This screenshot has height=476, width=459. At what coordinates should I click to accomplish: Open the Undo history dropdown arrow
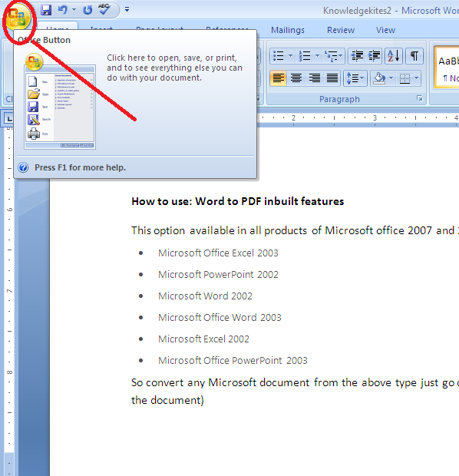click(74, 10)
